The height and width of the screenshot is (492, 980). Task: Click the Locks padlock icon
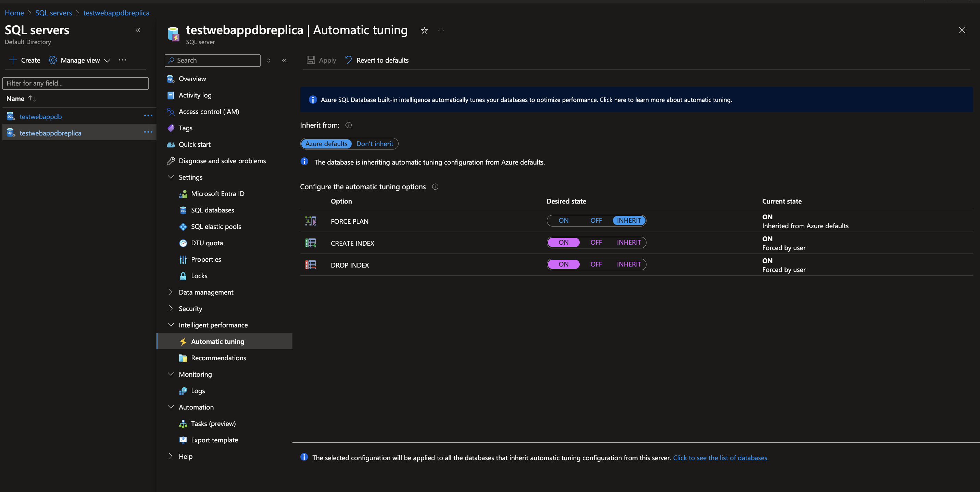coord(183,276)
